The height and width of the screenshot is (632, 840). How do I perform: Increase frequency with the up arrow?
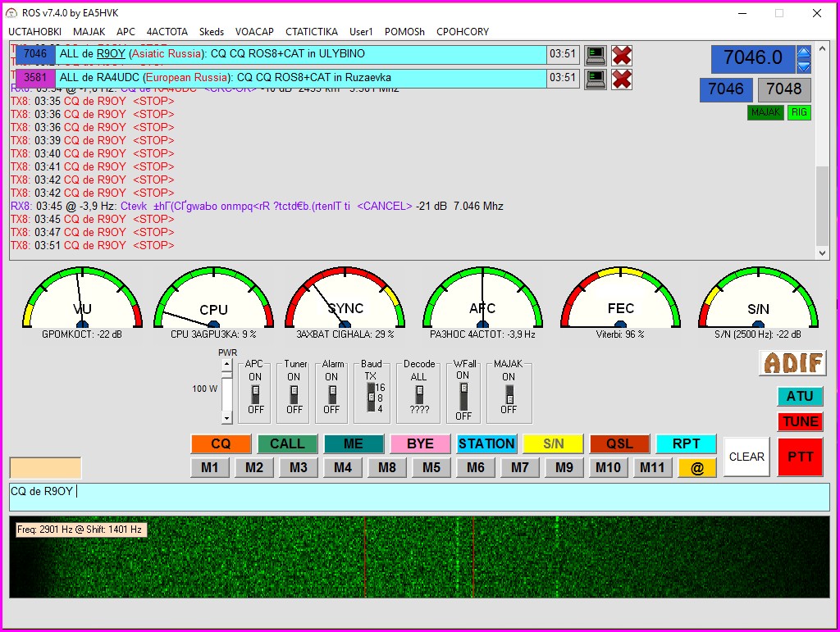point(804,53)
